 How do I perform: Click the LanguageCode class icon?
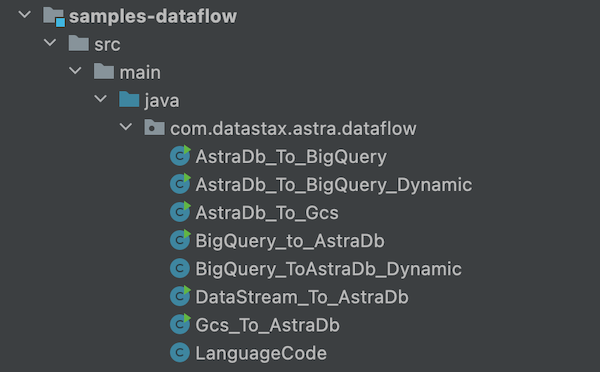180,352
